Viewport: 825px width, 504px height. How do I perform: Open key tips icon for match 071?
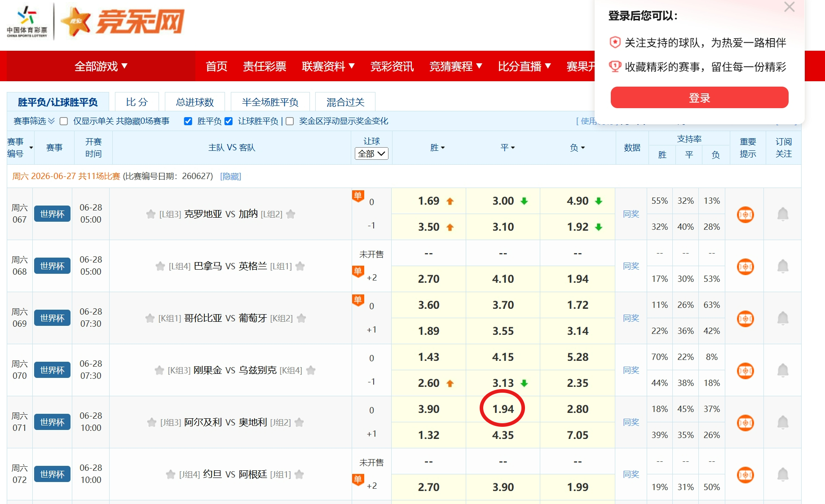click(x=746, y=423)
